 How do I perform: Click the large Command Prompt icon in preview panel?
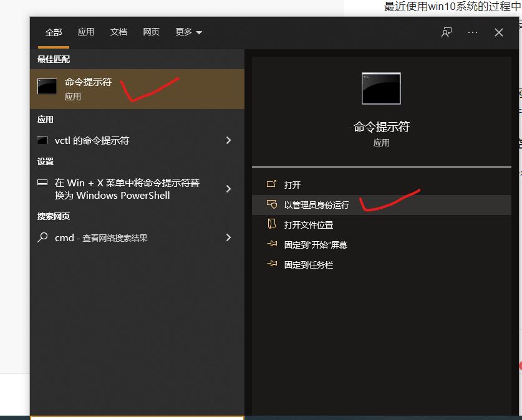click(380, 88)
